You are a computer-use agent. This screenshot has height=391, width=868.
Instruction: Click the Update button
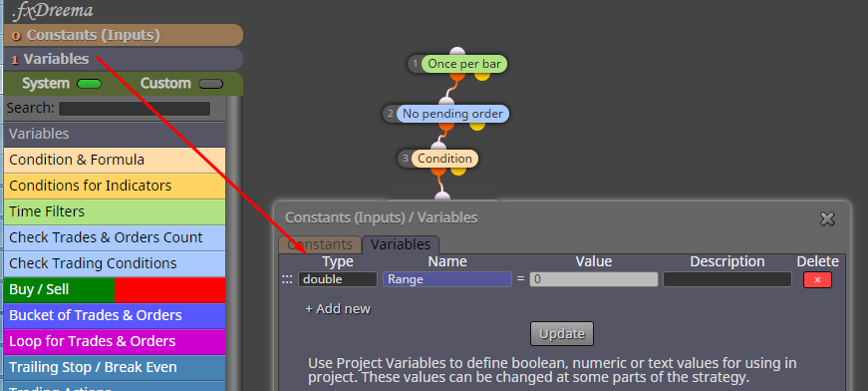point(562,334)
